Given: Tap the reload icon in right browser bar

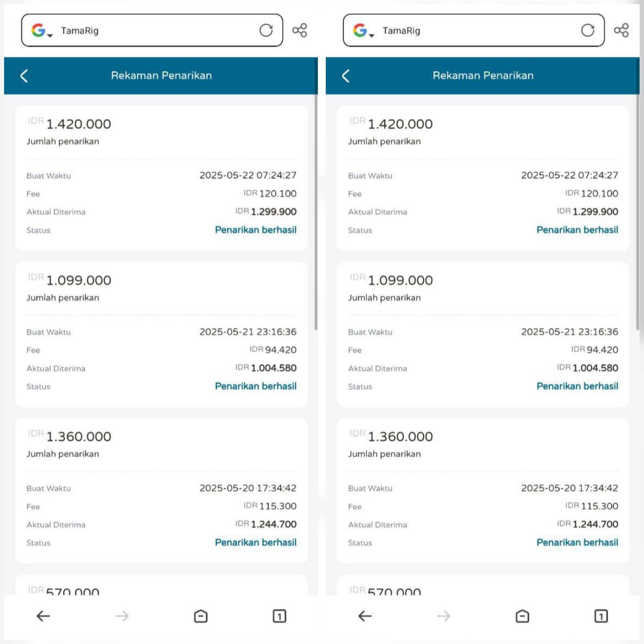Looking at the screenshot, I should (588, 30).
